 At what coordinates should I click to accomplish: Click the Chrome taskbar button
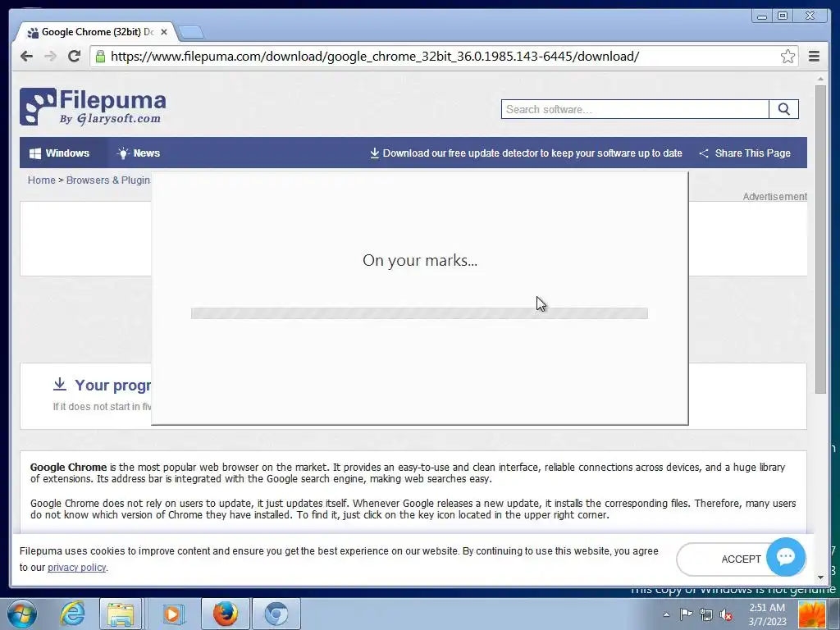point(276,614)
